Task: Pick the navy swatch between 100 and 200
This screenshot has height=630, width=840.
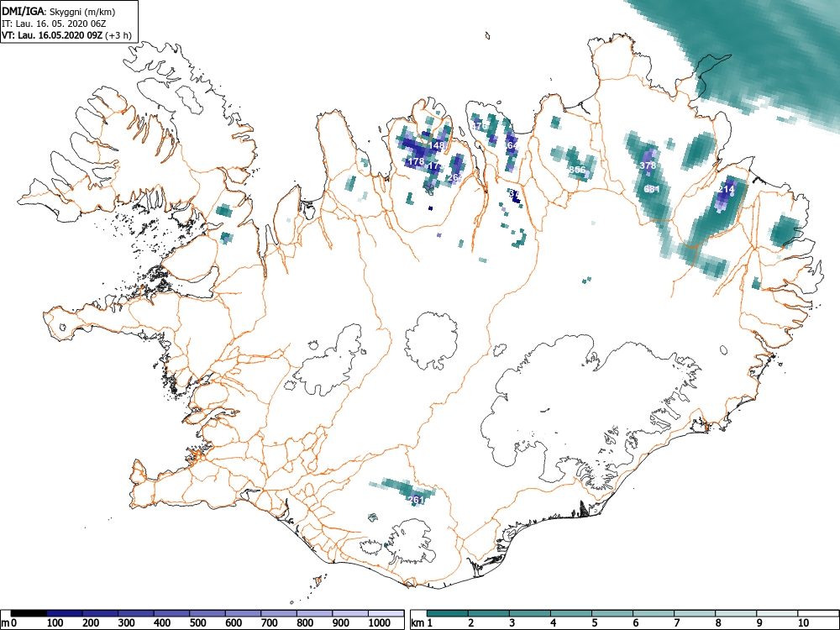Action: (x=65, y=613)
